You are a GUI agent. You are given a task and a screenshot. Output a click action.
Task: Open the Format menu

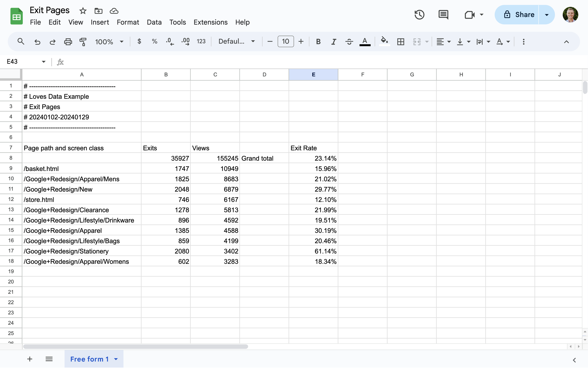pos(128,22)
